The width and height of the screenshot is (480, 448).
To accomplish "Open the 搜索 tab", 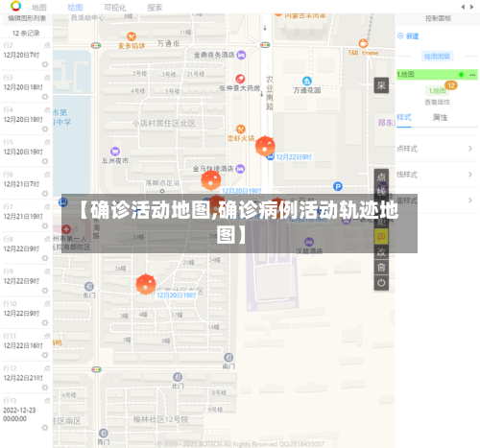I will pyautogui.click(x=155, y=7).
